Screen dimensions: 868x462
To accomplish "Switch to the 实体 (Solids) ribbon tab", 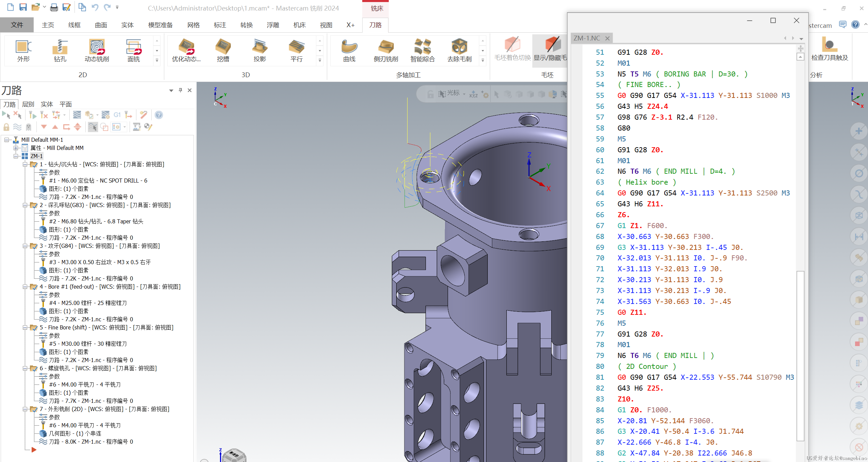I will point(128,25).
